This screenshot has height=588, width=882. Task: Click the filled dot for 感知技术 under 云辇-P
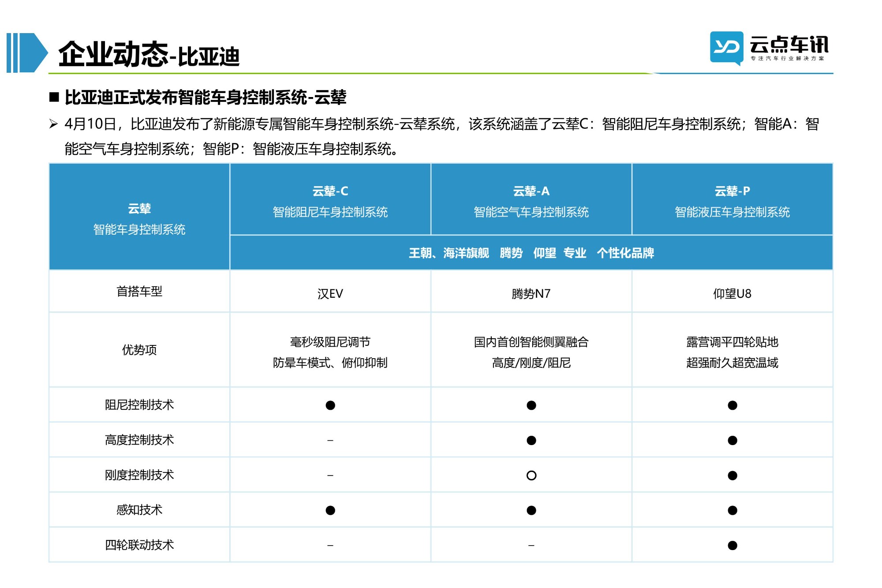pos(733,510)
